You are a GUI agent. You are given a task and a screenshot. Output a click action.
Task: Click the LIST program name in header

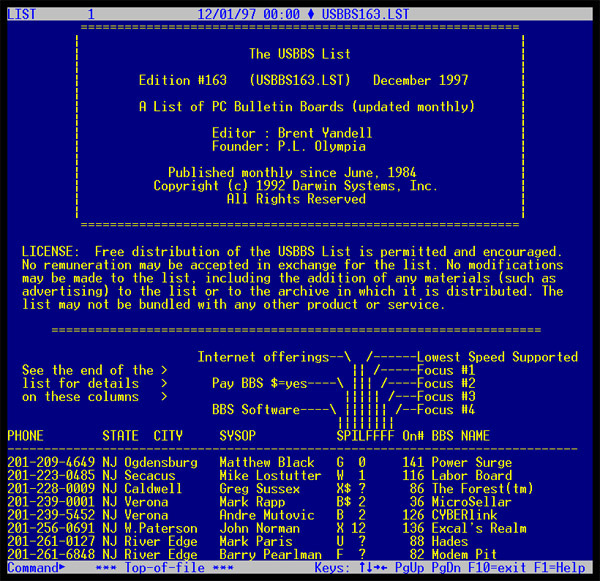[x=22, y=14]
